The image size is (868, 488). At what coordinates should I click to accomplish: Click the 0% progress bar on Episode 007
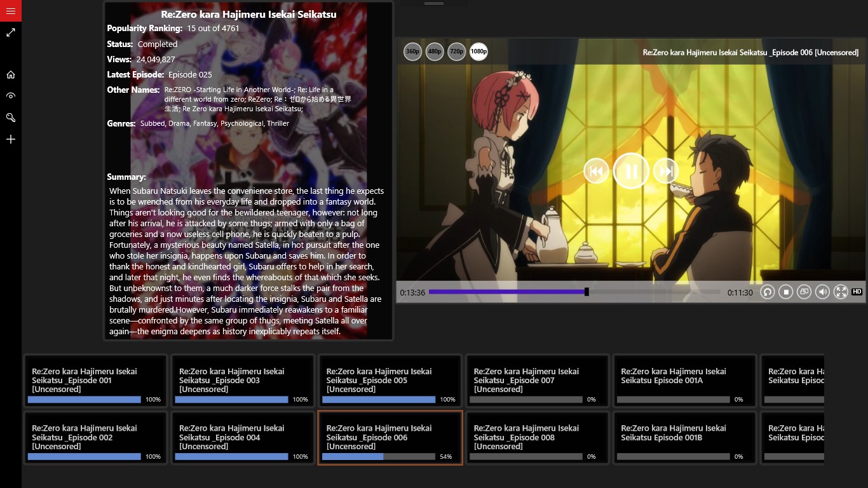pyautogui.click(x=526, y=400)
